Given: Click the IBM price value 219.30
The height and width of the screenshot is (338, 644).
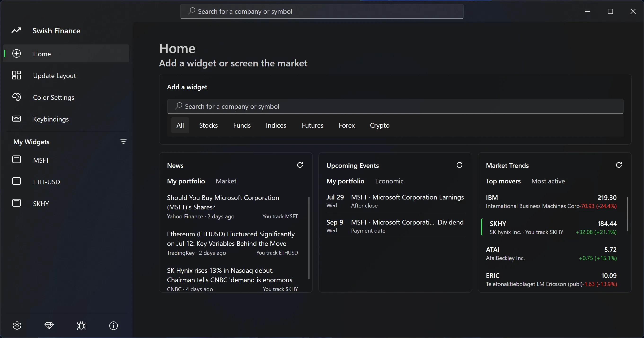Looking at the screenshot, I should (x=607, y=197).
